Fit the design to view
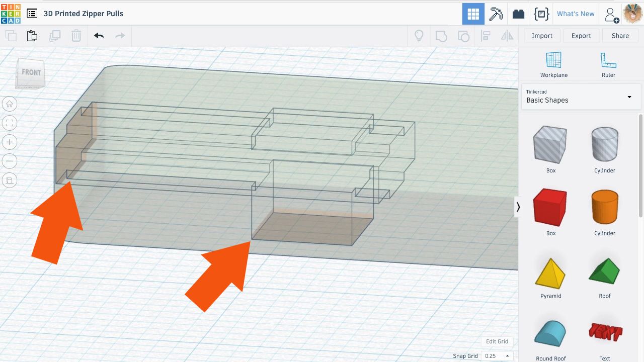This screenshot has height=362, width=644. click(9, 123)
